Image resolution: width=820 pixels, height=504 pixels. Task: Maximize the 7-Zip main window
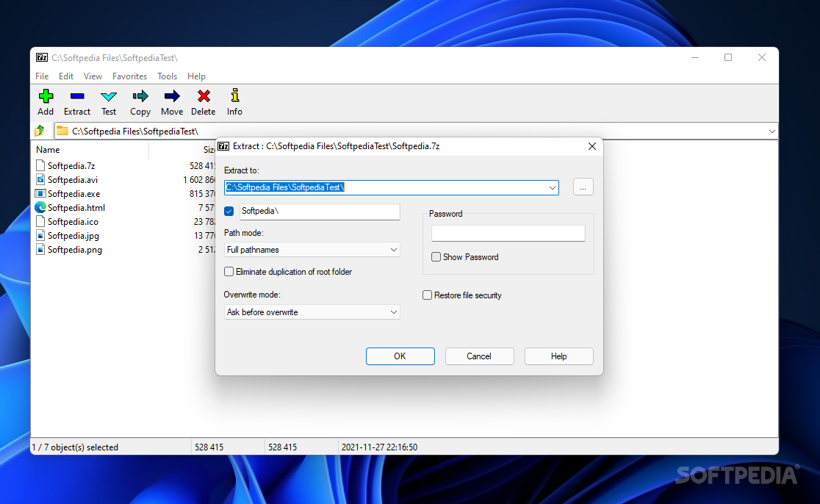coord(728,57)
